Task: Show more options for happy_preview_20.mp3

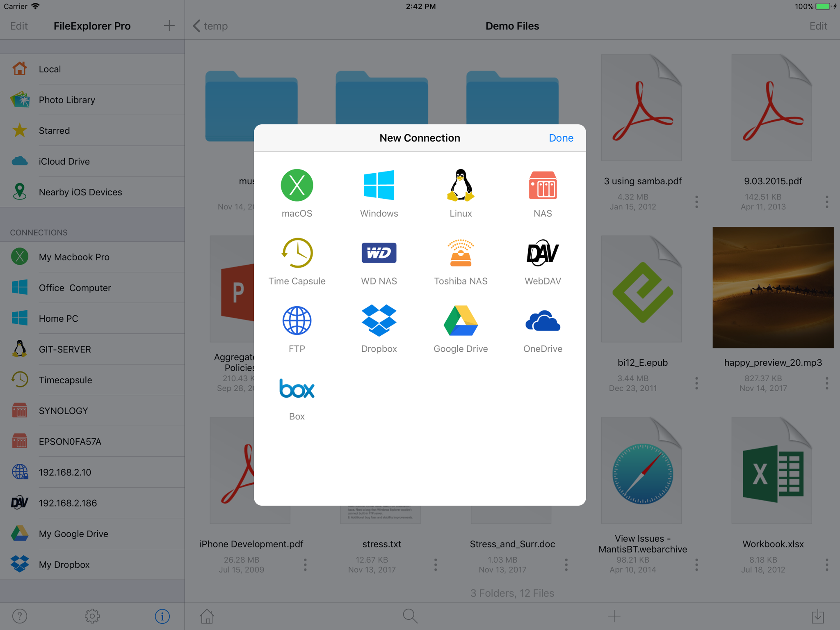Action: click(x=827, y=383)
